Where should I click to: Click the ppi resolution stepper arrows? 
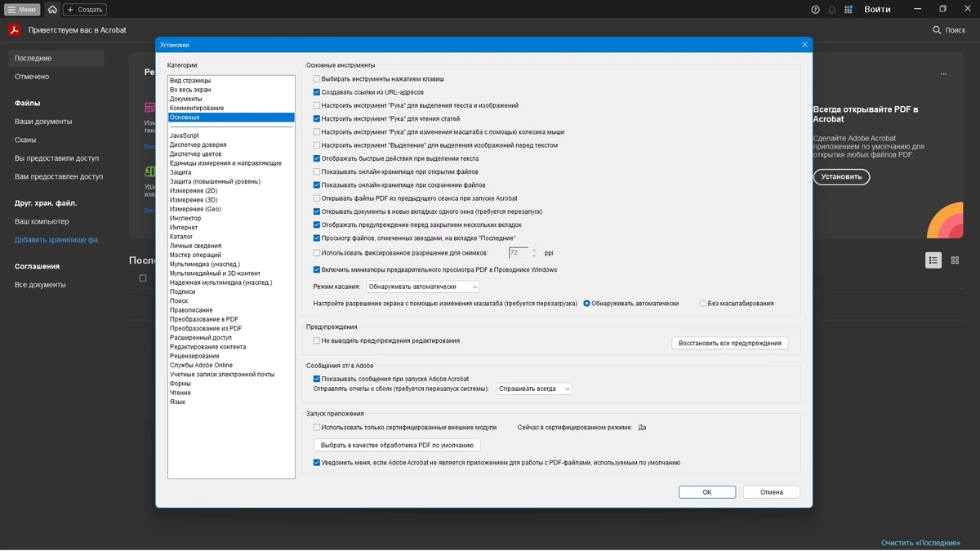tap(534, 253)
